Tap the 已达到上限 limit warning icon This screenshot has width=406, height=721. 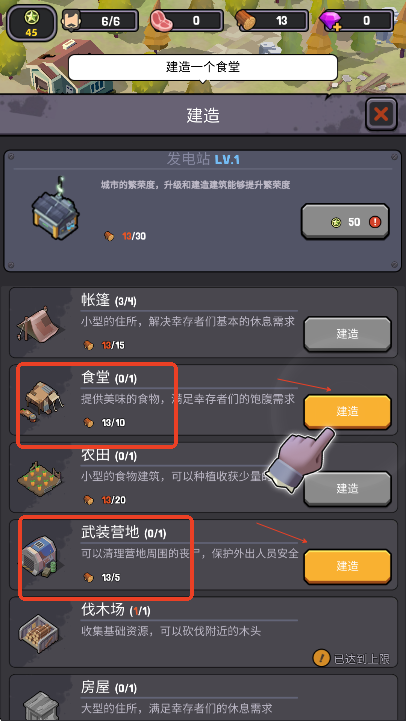pos(320,658)
